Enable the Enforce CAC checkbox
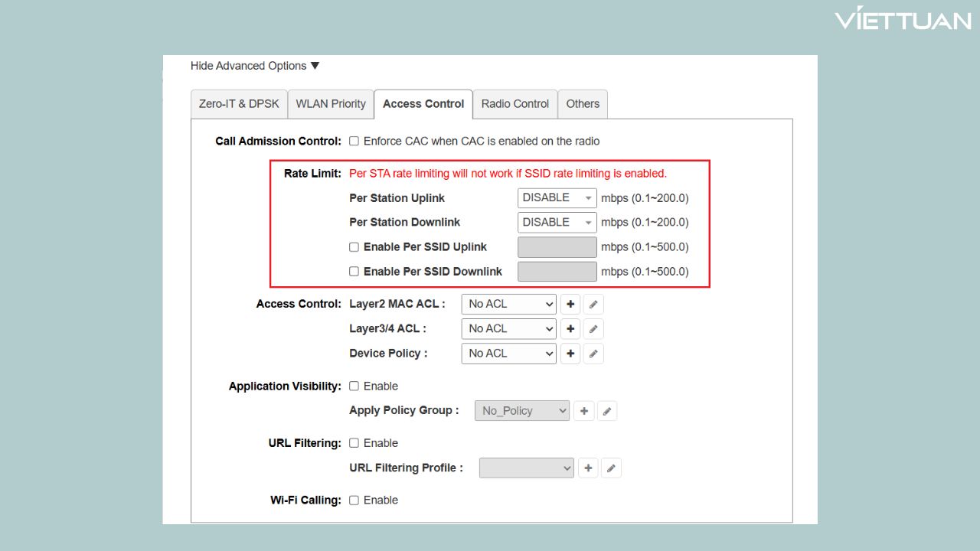Image resolution: width=980 pixels, height=551 pixels. pos(354,142)
